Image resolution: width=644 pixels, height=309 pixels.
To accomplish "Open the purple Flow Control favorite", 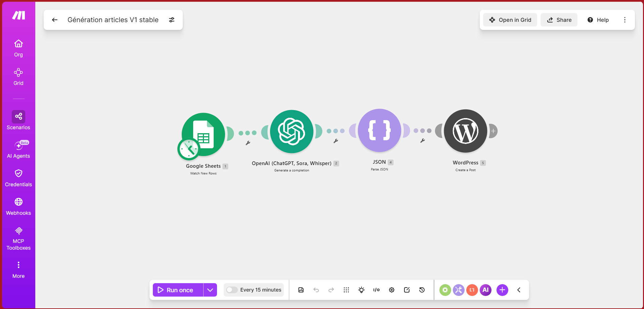I will coord(459,290).
